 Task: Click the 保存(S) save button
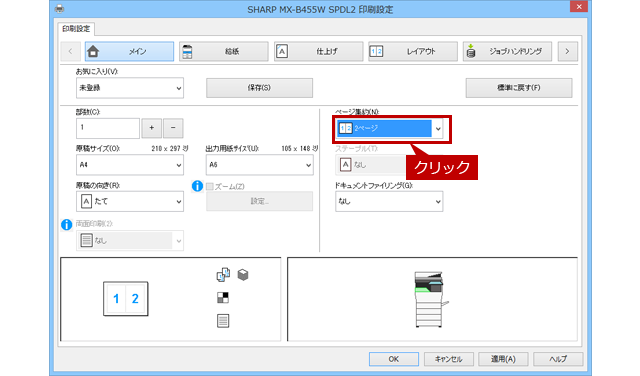pos(259,88)
